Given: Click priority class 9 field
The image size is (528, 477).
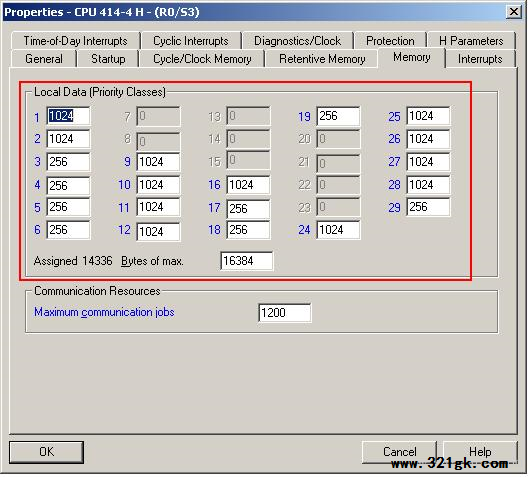Looking at the screenshot, I should [x=158, y=162].
